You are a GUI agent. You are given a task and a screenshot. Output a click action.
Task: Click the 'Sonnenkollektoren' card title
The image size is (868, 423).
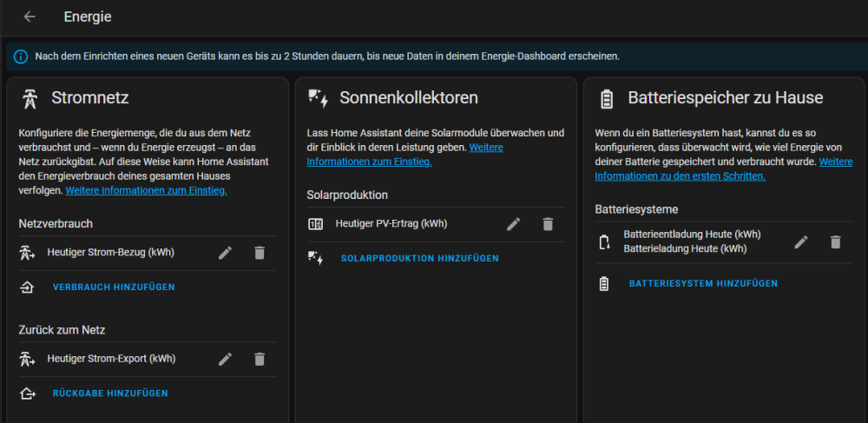pos(409,98)
